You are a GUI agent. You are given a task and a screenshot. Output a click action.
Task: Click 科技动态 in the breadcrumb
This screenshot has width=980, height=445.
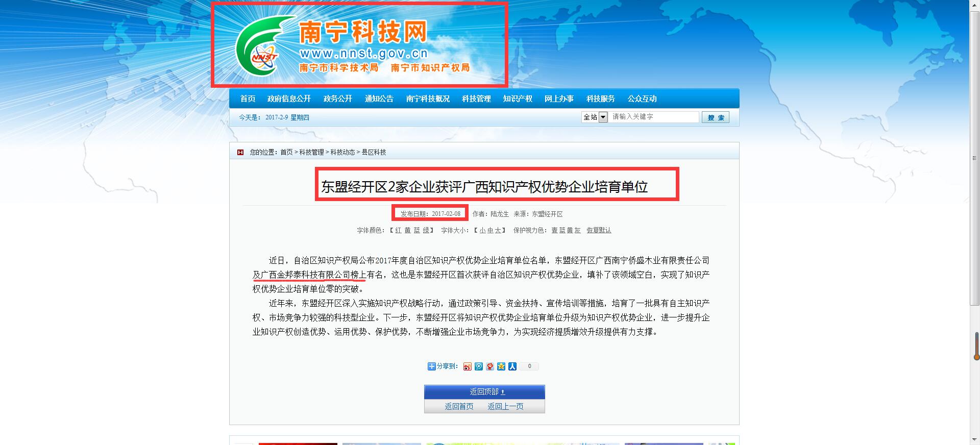342,152
